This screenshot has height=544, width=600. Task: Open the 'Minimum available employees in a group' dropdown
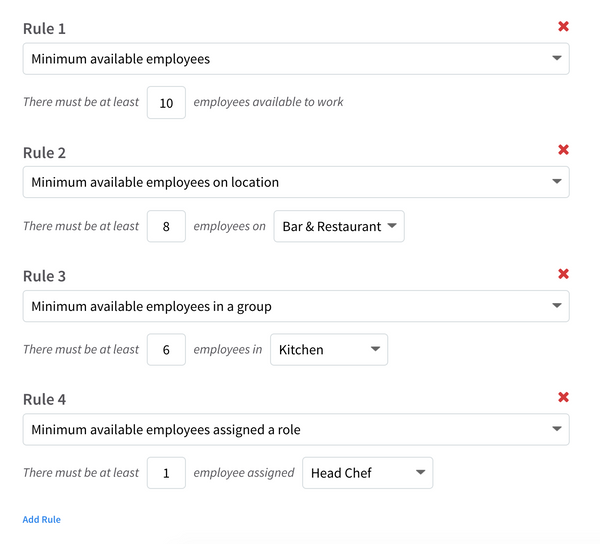[296, 306]
